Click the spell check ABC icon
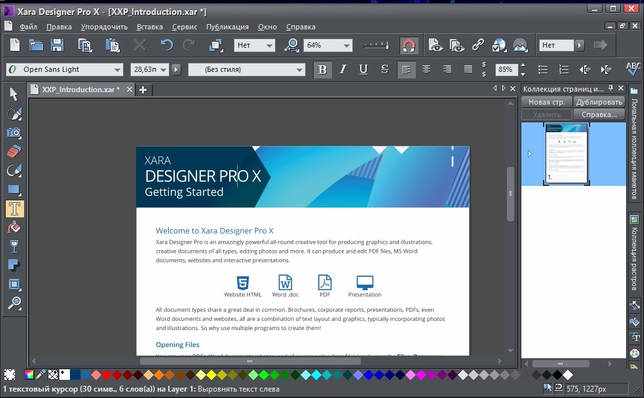The height and width of the screenshot is (398, 644). click(x=633, y=69)
